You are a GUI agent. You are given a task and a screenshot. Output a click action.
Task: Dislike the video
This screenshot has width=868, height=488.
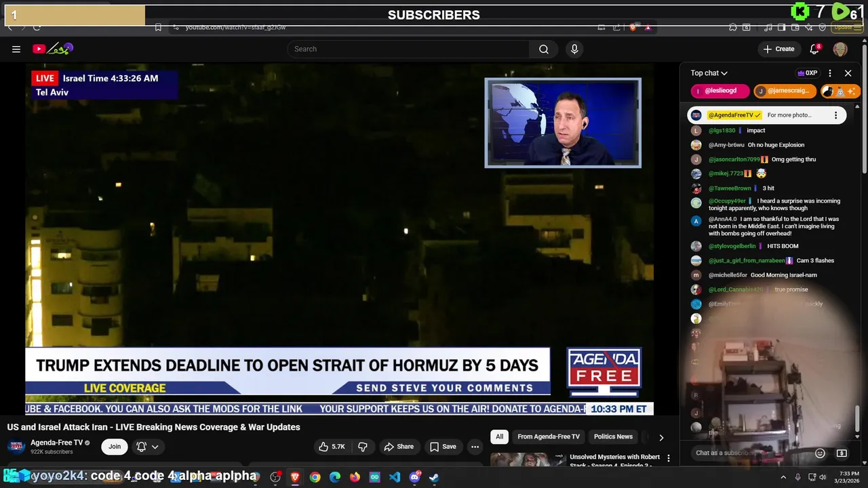[363, 446]
